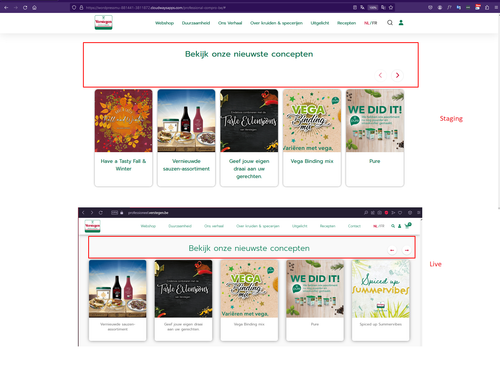Open Ons Verhaal menu on staging site
The height and width of the screenshot is (386, 500).
[230, 23]
